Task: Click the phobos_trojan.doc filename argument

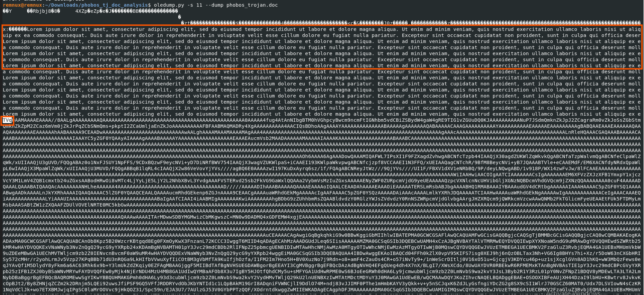Action: click(252, 5)
